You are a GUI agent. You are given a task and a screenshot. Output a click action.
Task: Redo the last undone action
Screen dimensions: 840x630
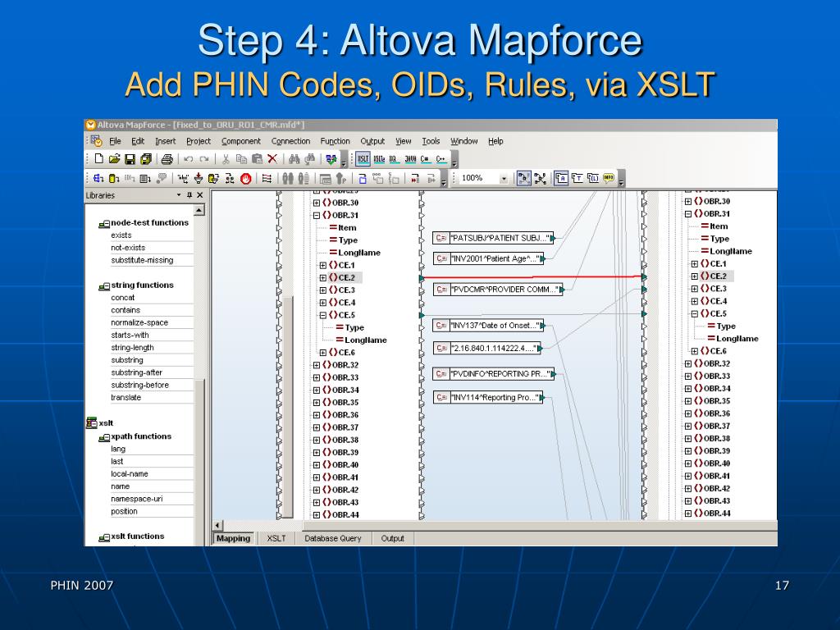click(204, 158)
